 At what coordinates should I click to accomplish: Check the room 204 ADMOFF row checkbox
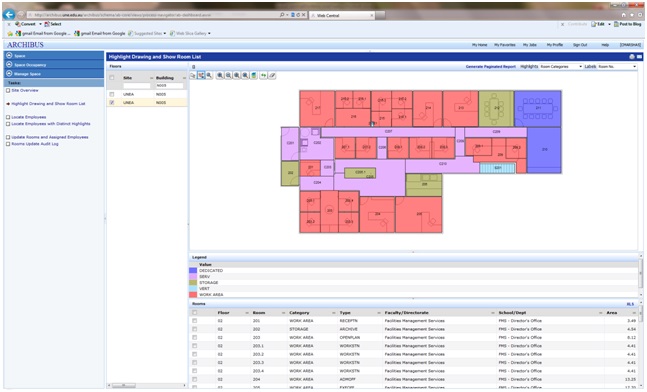click(194, 379)
